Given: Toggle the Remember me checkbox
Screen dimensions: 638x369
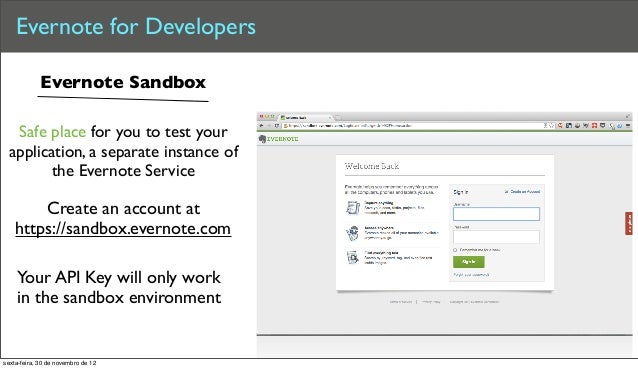Looking at the screenshot, I should click(x=455, y=250).
